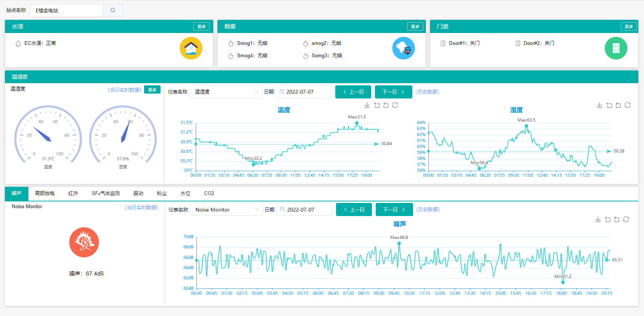Download the 温度 chart as image

(367, 105)
